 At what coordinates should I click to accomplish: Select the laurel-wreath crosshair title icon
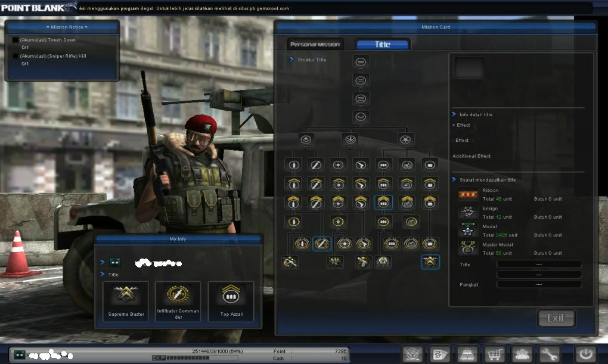pos(345,244)
